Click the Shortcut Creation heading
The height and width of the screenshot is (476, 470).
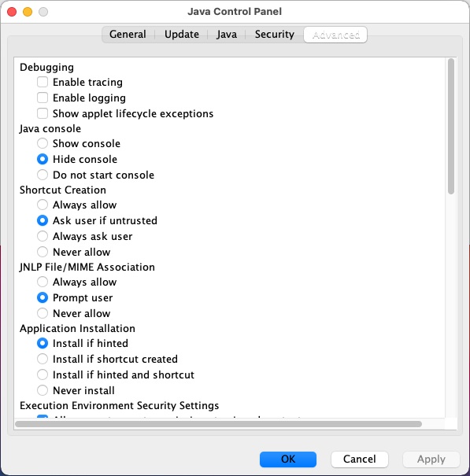(x=63, y=190)
